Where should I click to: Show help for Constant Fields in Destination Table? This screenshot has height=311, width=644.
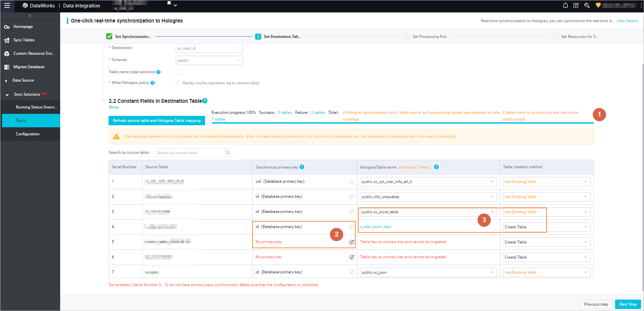pos(205,101)
